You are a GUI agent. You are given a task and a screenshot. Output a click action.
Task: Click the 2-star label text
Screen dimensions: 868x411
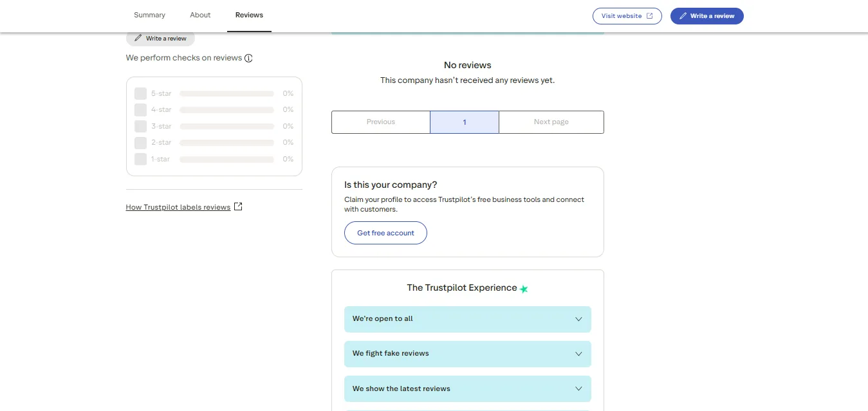[162, 143]
